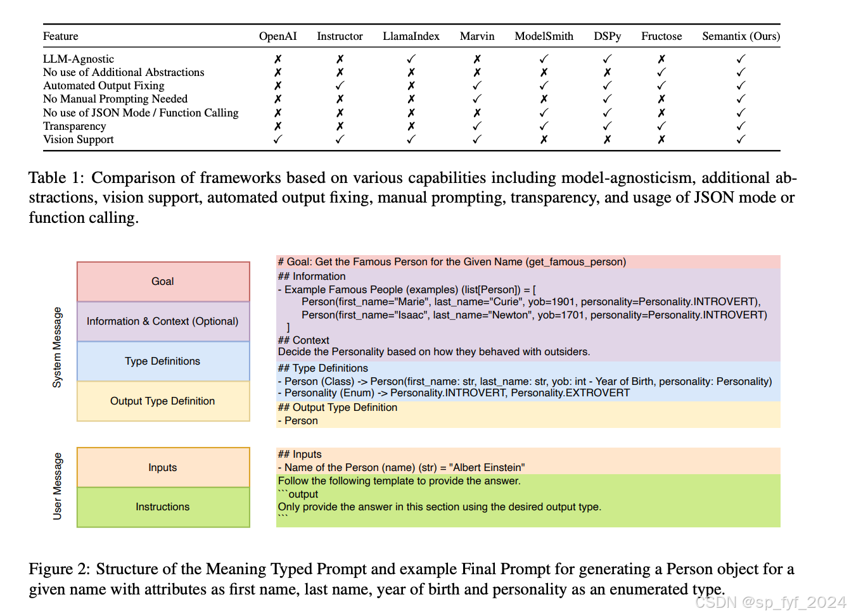The width and height of the screenshot is (849, 616).
Task: Click the 'OpenAI' column header
Action: click(278, 36)
